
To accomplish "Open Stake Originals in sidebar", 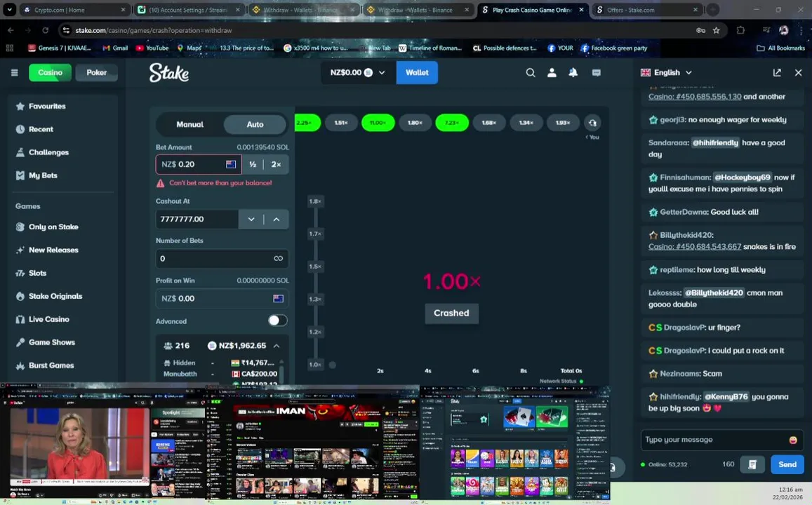I will click(55, 296).
